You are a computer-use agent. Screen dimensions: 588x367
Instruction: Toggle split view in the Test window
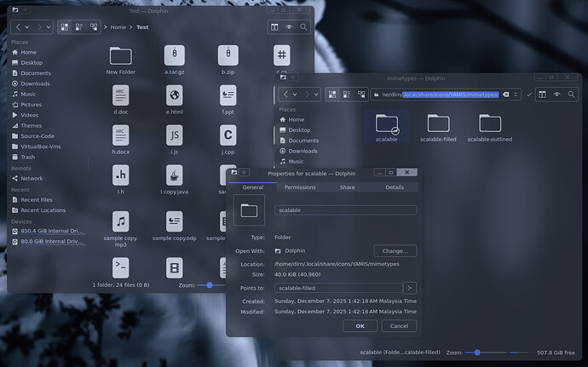274,27
